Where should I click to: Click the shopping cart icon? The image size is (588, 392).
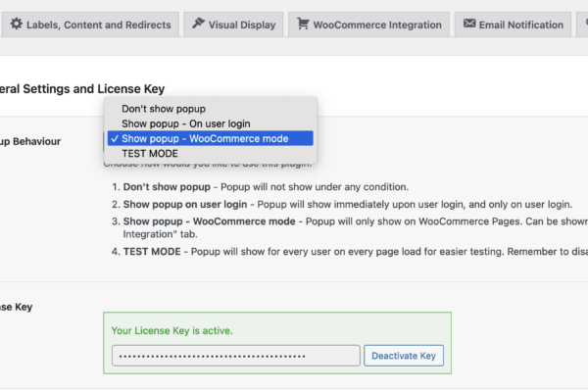pos(303,24)
